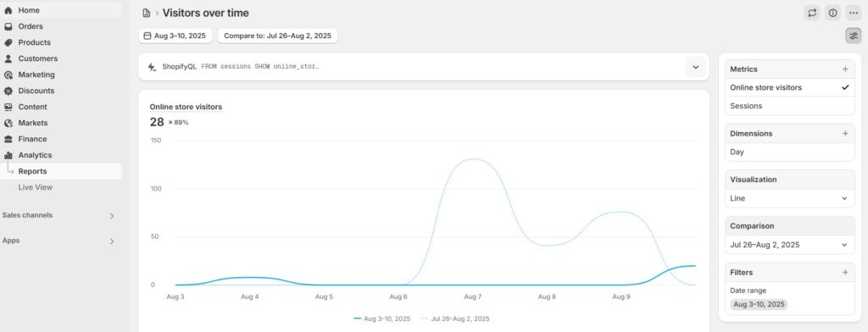Click the visitors total value 28
The height and width of the screenshot is (332, 868).
tap(157, 122)
